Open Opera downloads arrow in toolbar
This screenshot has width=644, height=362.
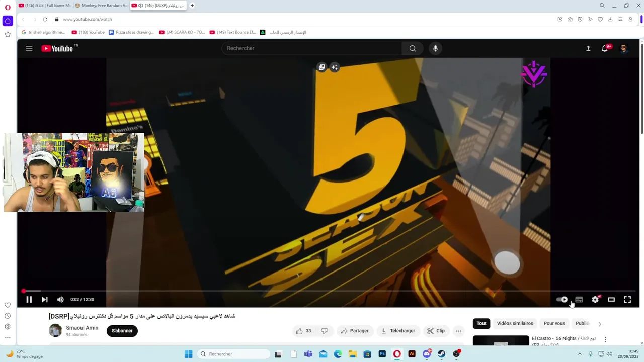(610, 19)
